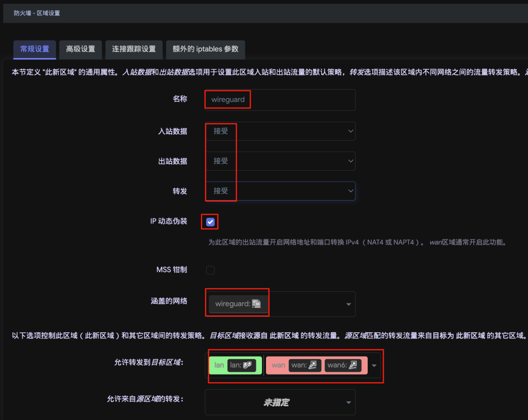Disable the IP动态伪装 masquerading checkbox
The image size is (528, 420).
[210, 222]
